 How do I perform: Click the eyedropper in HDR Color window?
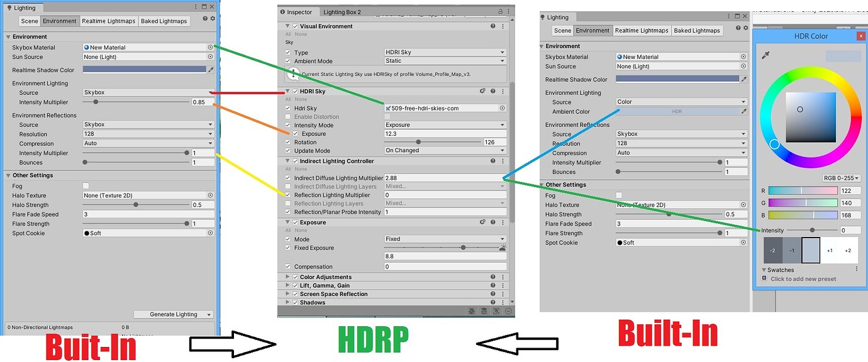(x=765, y=57)
